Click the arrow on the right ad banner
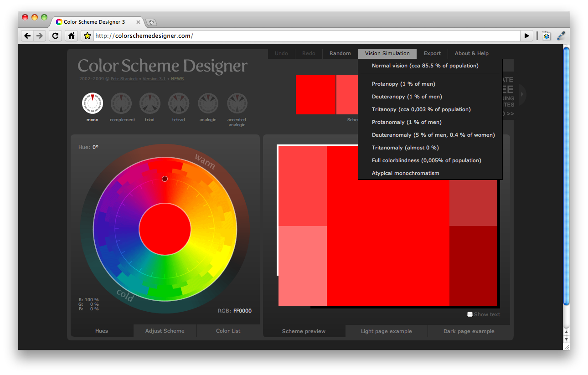Image resolution: width=588 pixels, height=375 pixels. coord(522,95)
